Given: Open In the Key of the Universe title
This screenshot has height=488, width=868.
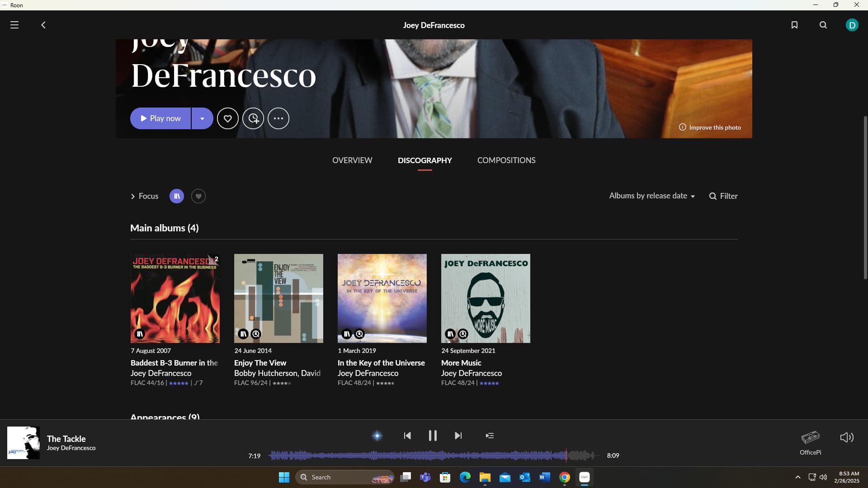Looking at the screenshot, I should click(x=381, y=363).
